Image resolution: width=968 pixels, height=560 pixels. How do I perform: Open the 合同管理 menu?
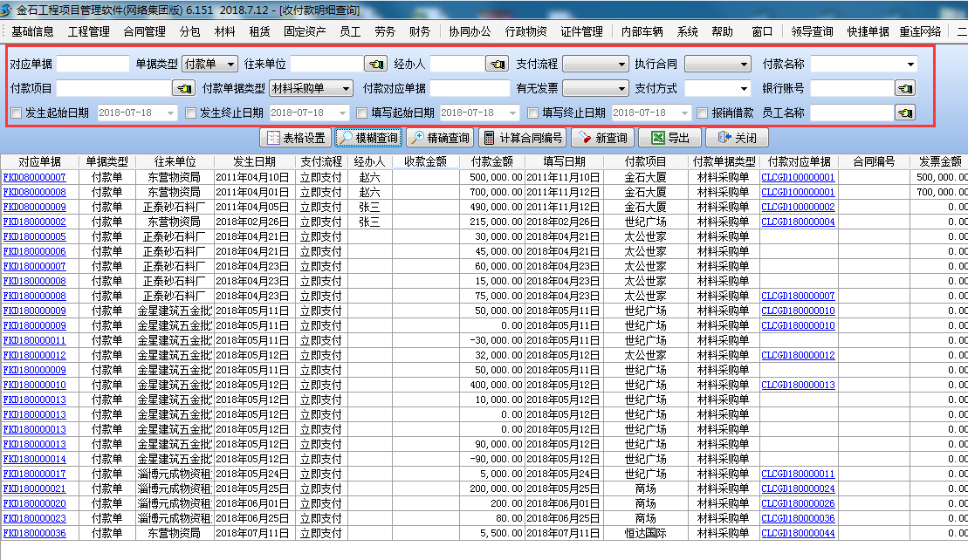pos(145,31)
